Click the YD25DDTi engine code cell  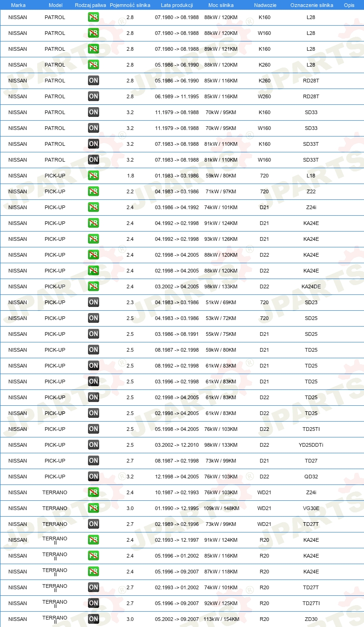pos(311,445)
